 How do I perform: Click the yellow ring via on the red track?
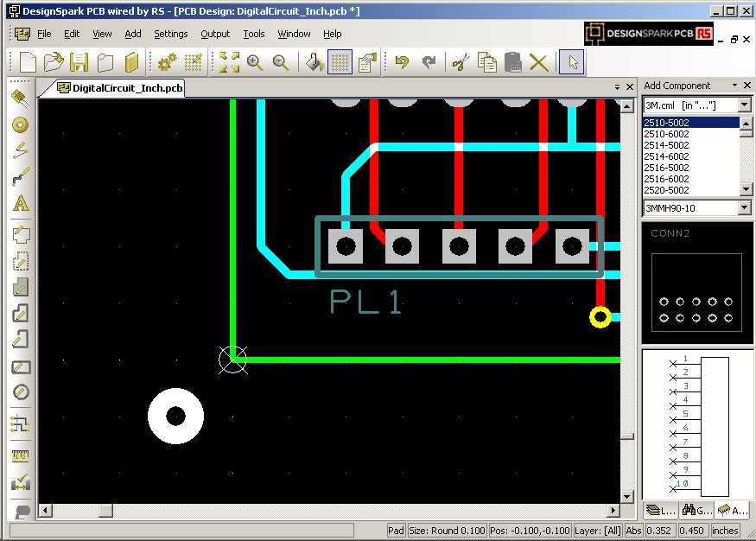coord(600,317)
